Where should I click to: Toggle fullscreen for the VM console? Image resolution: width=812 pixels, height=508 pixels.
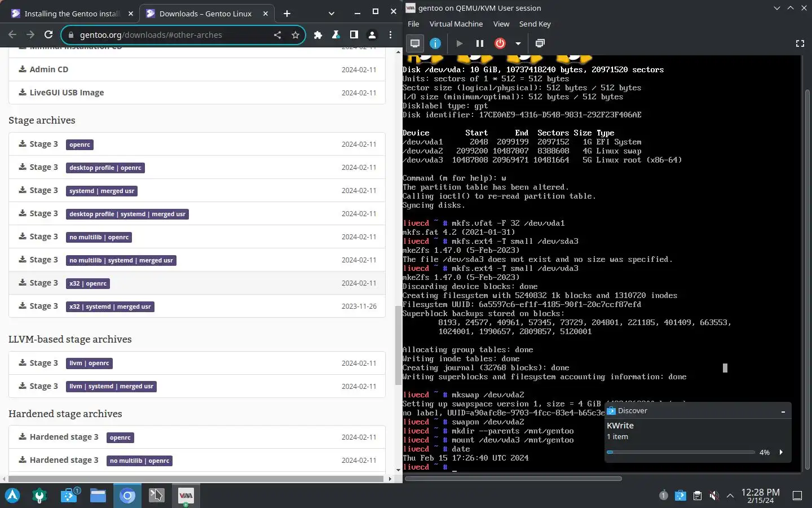800,43
